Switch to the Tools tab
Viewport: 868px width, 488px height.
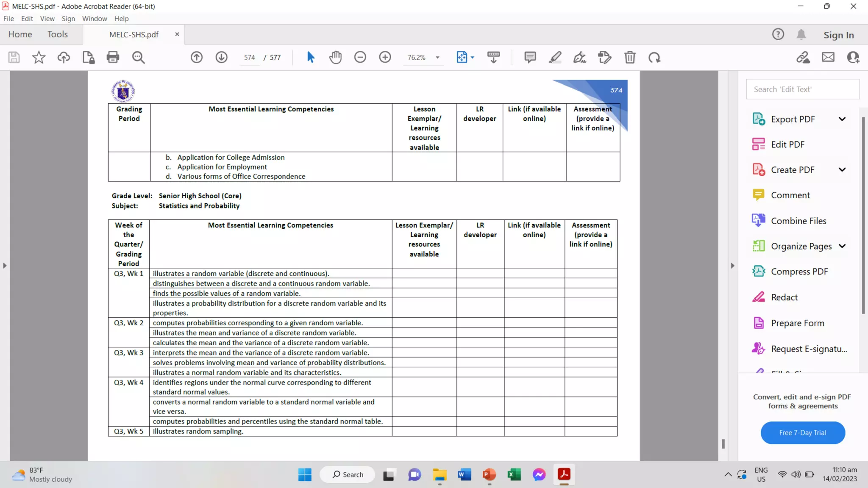(x=57, y=34)
